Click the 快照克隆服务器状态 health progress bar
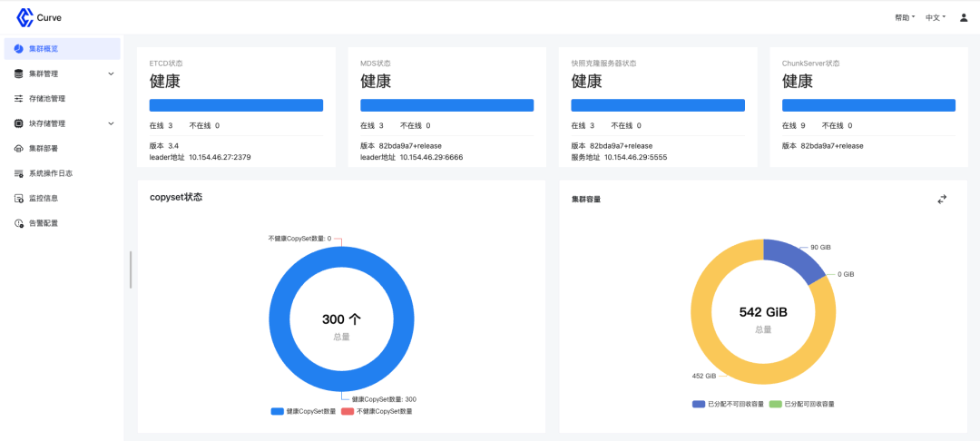Screen dimensions: 980x441 point(658,105)
